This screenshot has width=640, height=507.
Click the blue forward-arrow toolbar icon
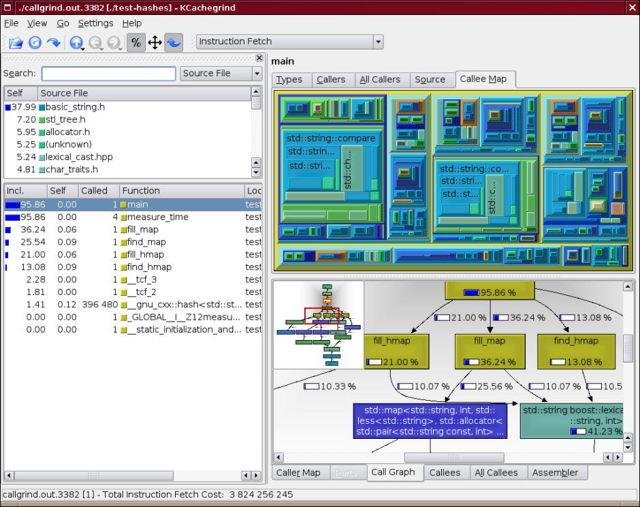(53, 42)
